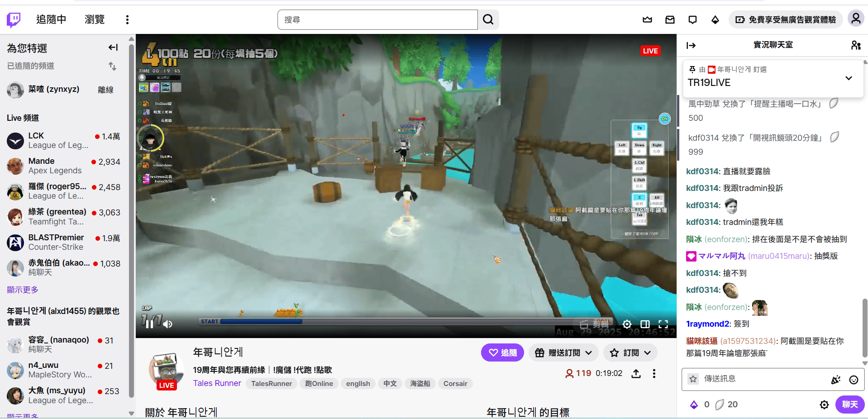Screen dimensions: 868x419
Task: Click the Get Bits diamond icon
Action: pyautogui.click(x=715, y=19)
